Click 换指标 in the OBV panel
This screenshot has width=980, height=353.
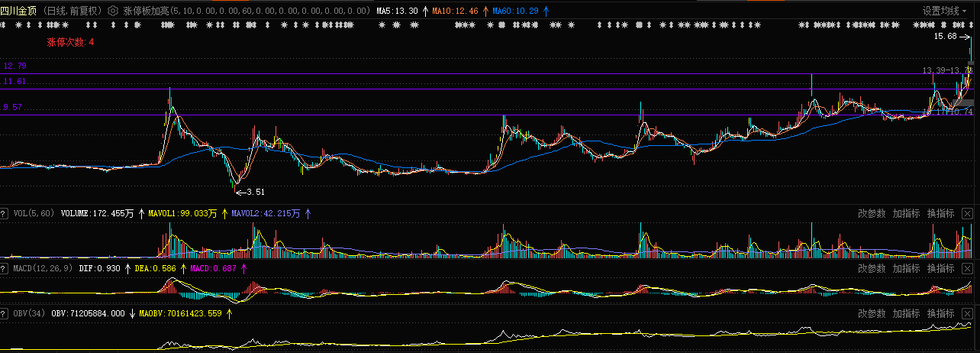[x=940, y=313]
